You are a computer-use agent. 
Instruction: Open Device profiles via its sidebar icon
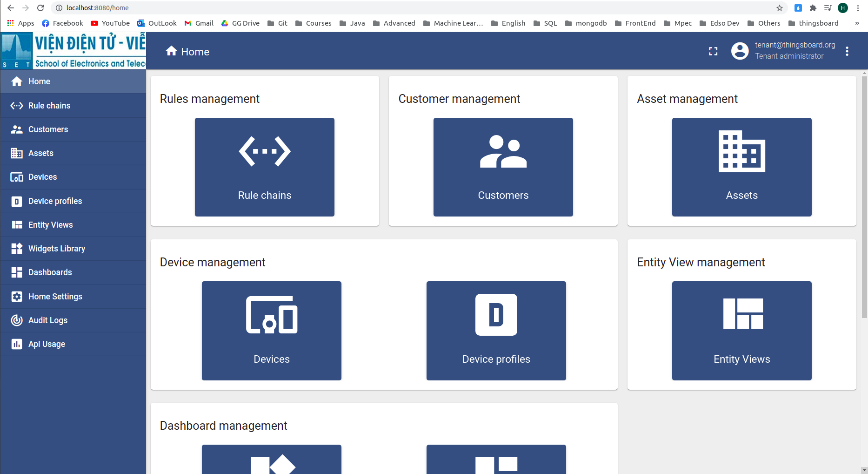(17, 201)
